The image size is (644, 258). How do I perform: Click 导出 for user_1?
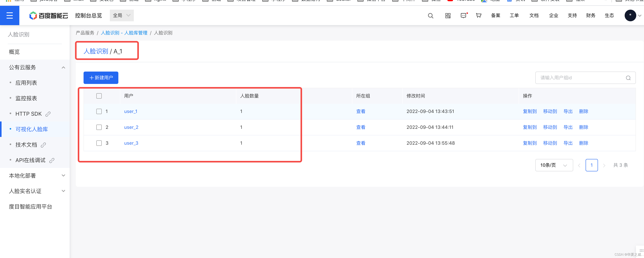point(568,112)
